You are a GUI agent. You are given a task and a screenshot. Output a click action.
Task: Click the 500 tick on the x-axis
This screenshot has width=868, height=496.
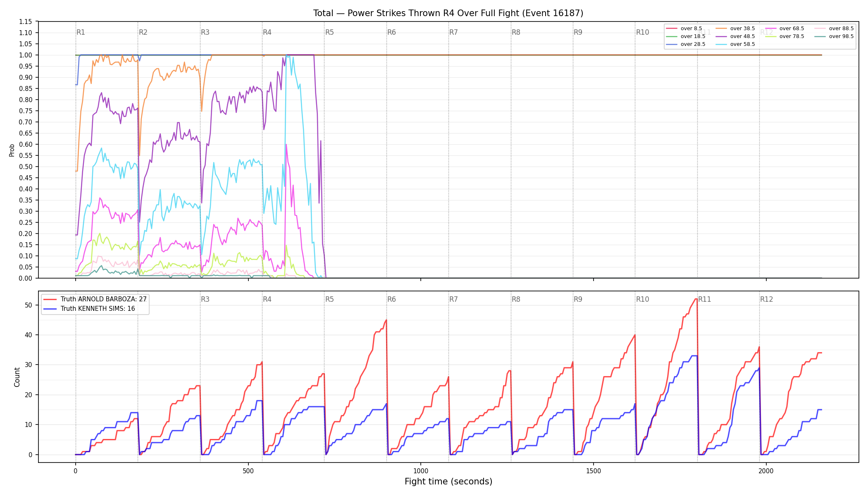248,471
